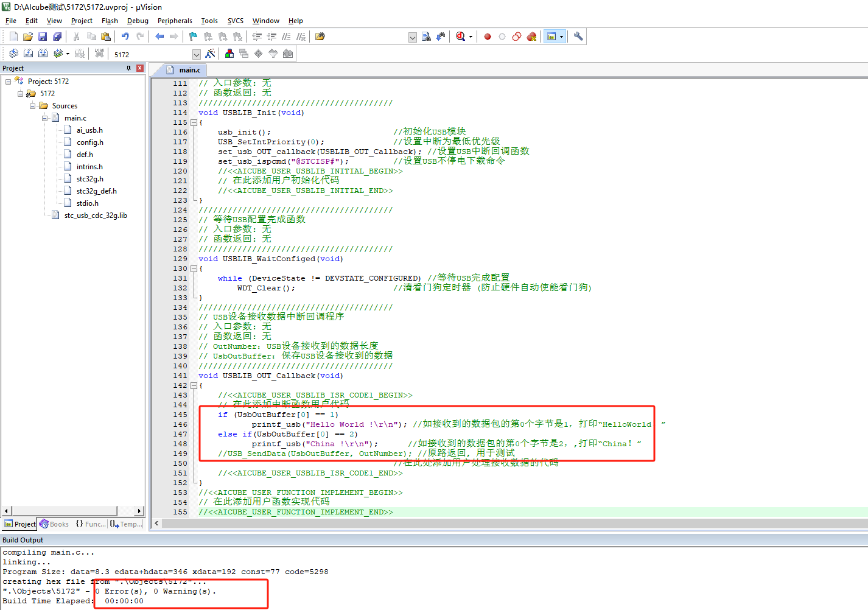Build target files icon
The width and height of the screenshot is (868, 610).
point(28,54)
